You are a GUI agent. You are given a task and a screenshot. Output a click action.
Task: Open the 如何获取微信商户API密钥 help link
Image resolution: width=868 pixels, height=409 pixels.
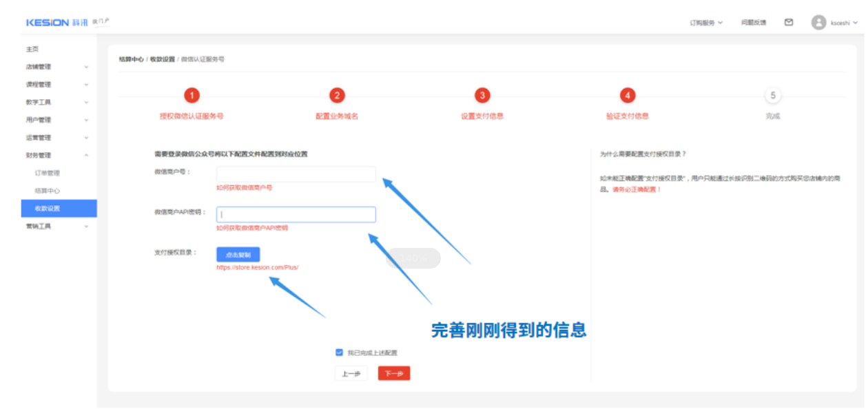coord(252,227)
